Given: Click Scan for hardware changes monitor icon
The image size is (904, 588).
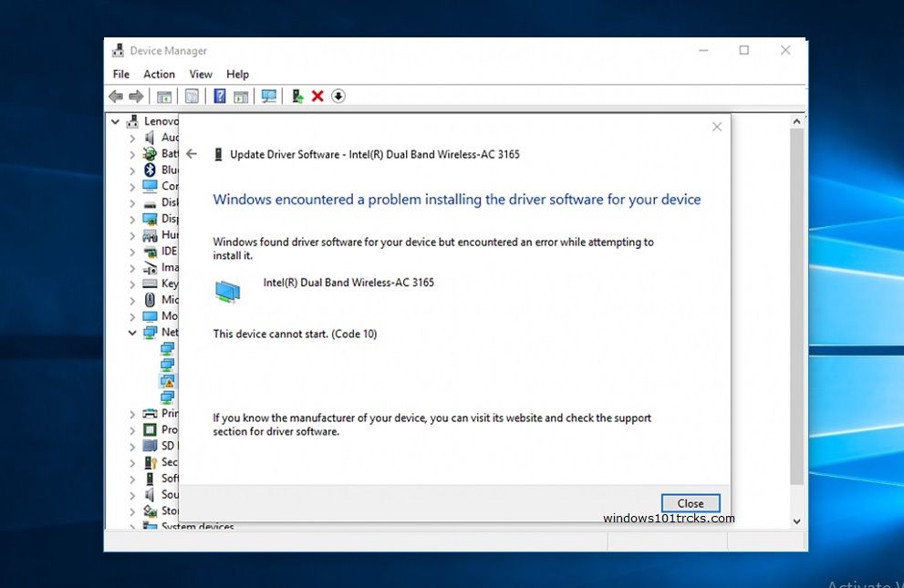Looking at the screenshot, I should 269,96.
